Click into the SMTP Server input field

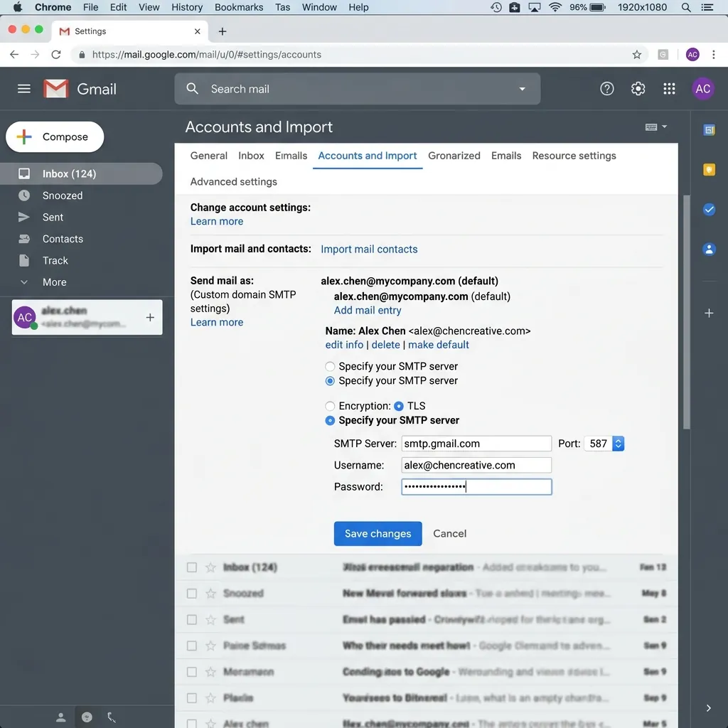click(x=476, y=444)
